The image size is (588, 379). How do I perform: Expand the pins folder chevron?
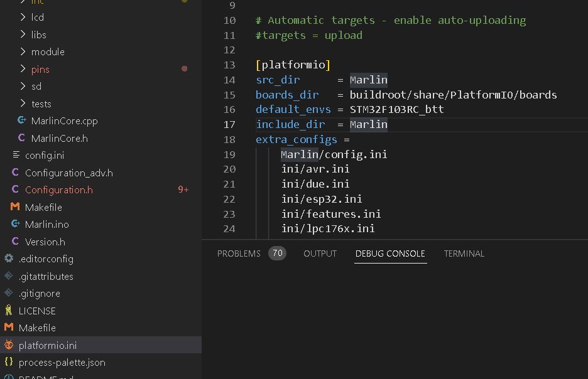(x=23, y=69)
